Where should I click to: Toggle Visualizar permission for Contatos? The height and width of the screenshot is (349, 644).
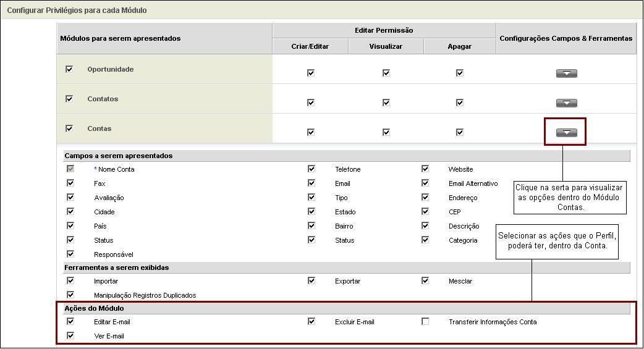click(x=386, y=103)
